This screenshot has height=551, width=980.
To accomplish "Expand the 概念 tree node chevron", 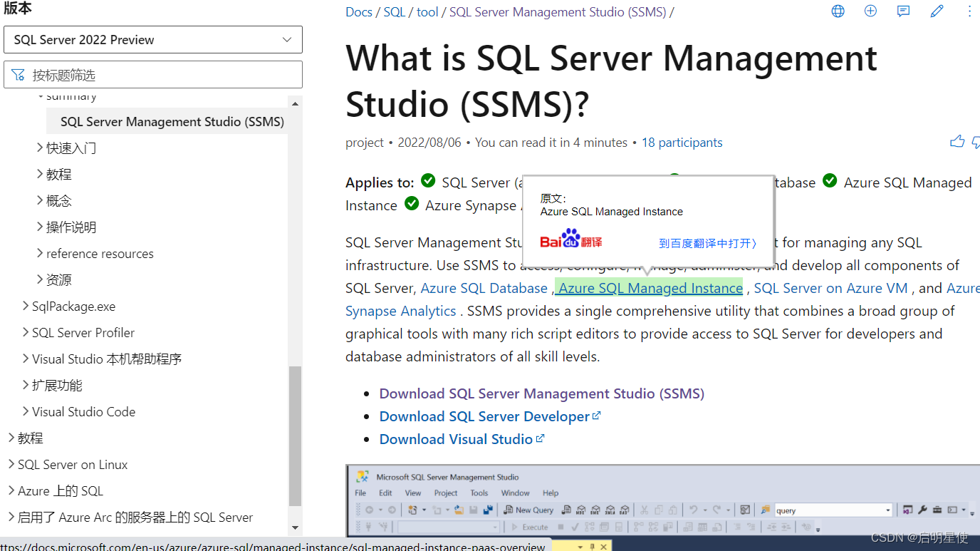I will point(40,200).
